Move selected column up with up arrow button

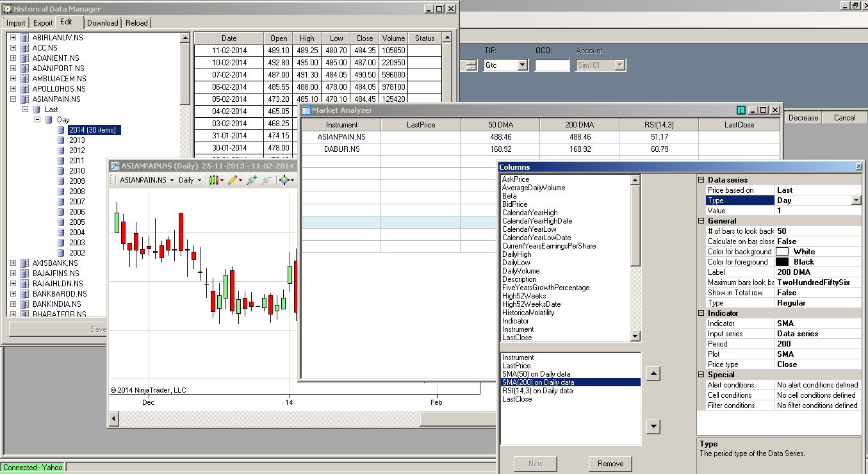pos(653,373)
